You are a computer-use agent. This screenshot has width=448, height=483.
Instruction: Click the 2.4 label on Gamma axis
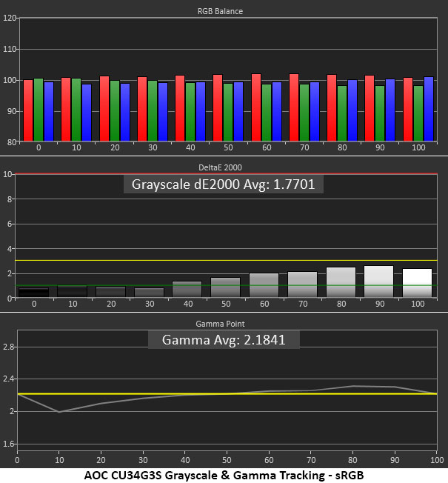point(9,379)
